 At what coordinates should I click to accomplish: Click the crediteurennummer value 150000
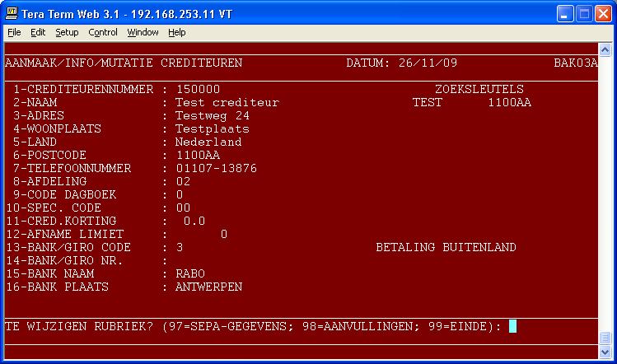click(x=198, y=89)
